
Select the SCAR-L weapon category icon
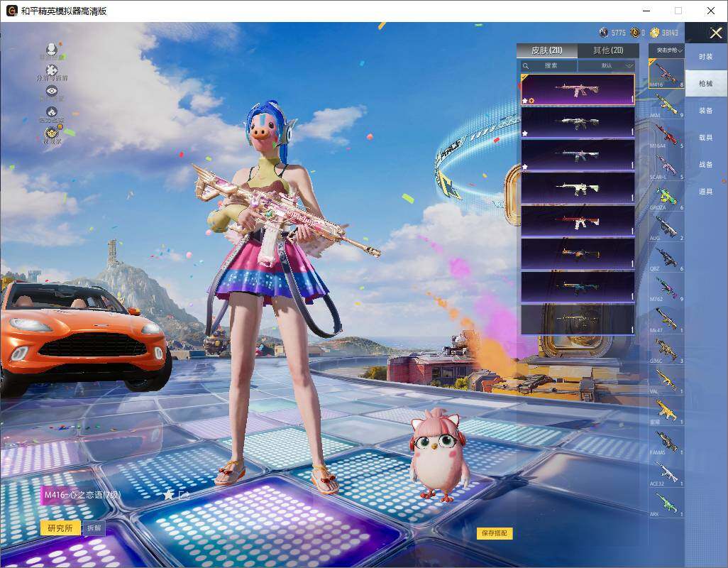click(666, 165)
